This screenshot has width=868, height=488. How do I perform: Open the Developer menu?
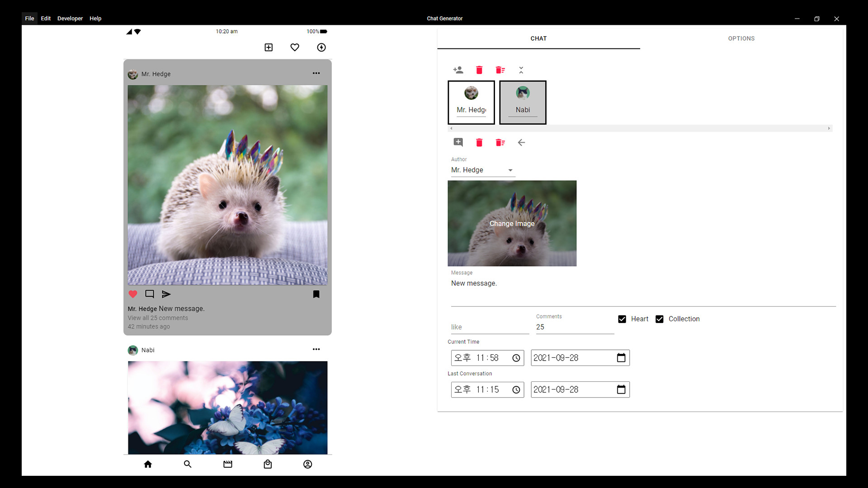coord(70,19)
